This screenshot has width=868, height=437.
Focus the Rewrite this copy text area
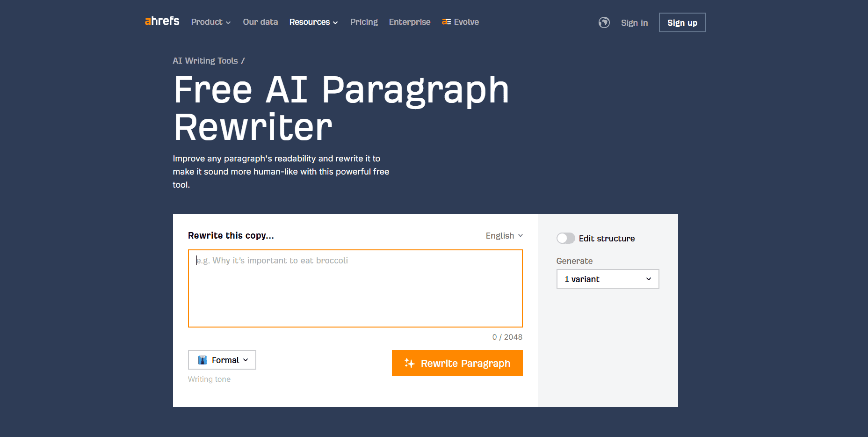(355, 288)
